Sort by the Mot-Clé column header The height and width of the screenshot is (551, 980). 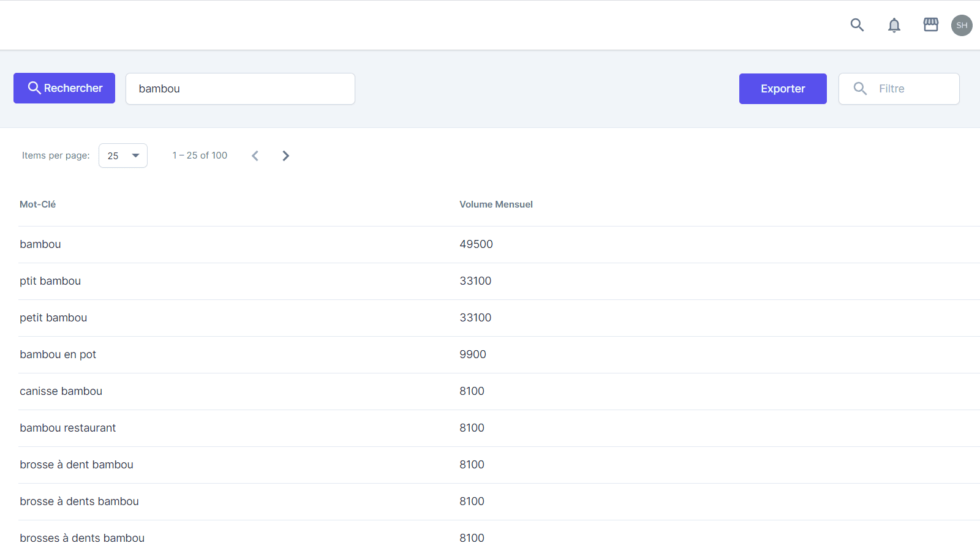point(38,204)
